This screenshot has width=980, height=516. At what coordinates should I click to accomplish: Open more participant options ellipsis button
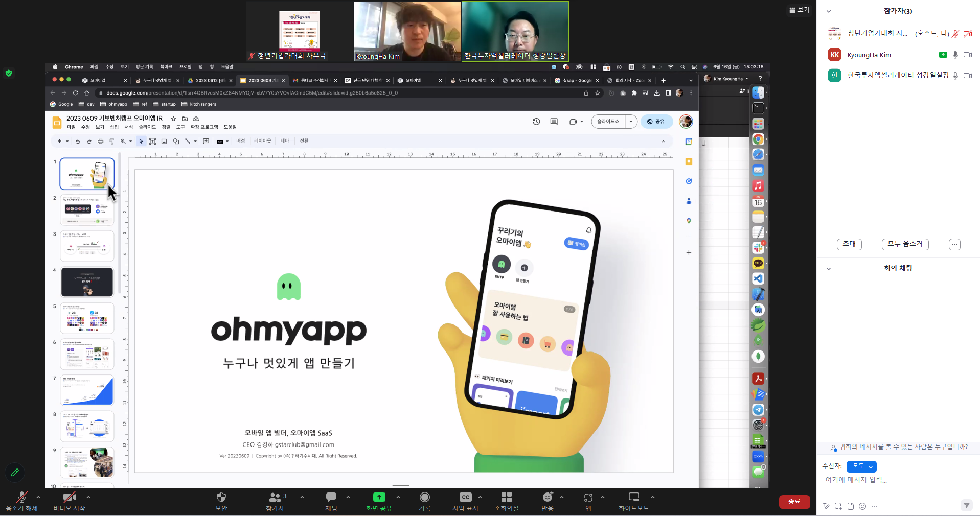(x=954, y=244)
